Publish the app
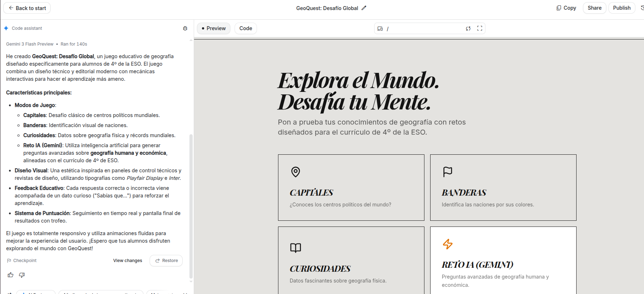 click(x=621, y=8)
